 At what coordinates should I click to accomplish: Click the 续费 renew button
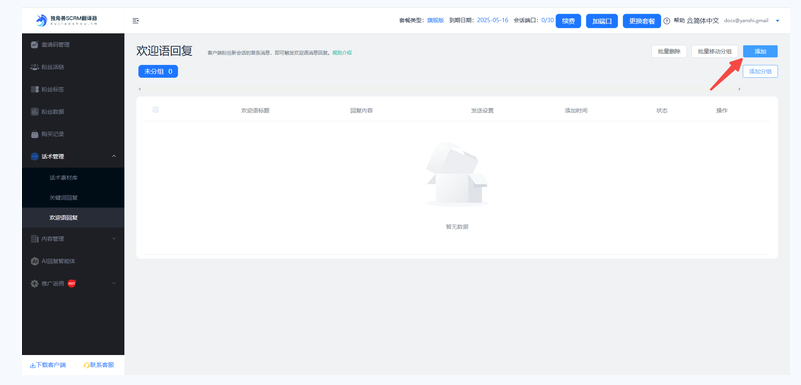coord(568,21)
